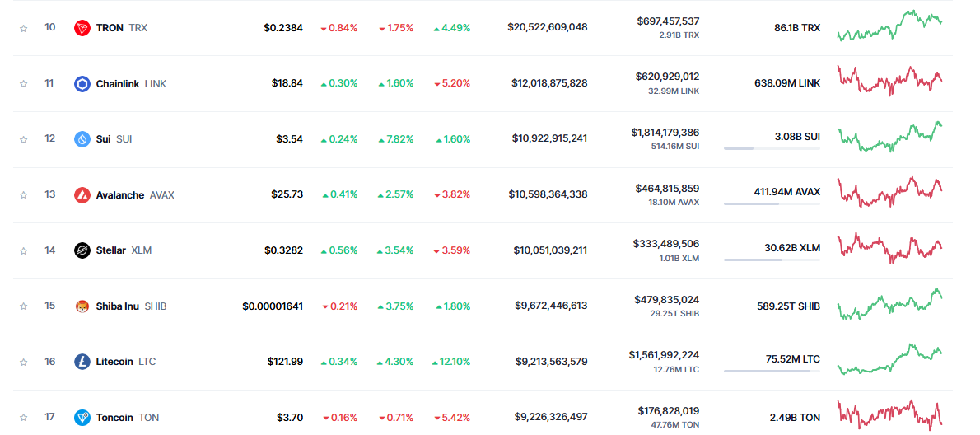Image resolution: width=980 pixels, height=435 pixels.
Task: Toggle the watchlist star for Sui
Action: (24, 139)
